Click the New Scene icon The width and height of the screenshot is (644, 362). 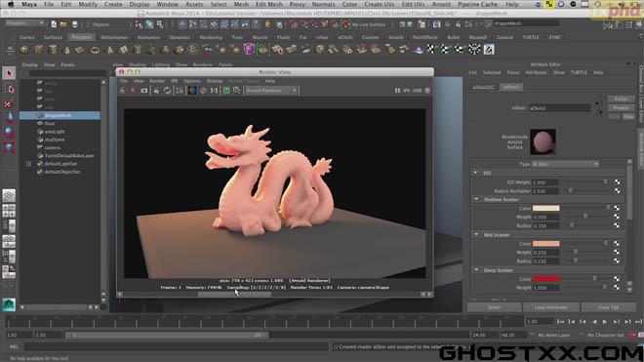click(x=54, y=24)
